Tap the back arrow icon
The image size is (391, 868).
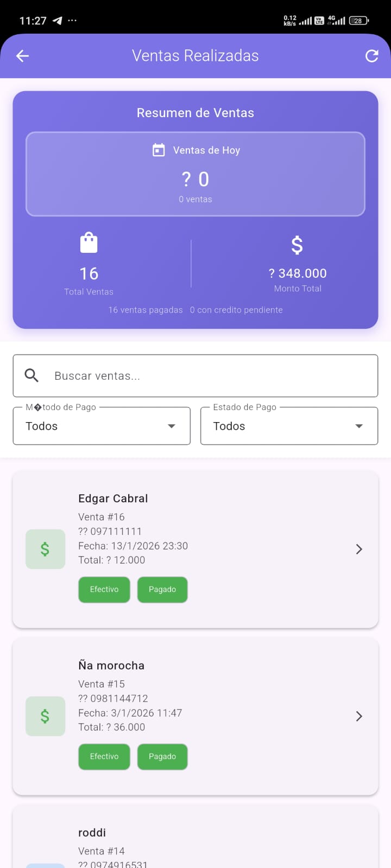(22, 56)
